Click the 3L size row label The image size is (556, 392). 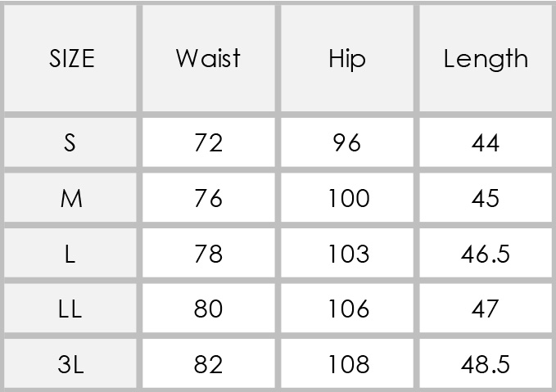coord(70,363)
